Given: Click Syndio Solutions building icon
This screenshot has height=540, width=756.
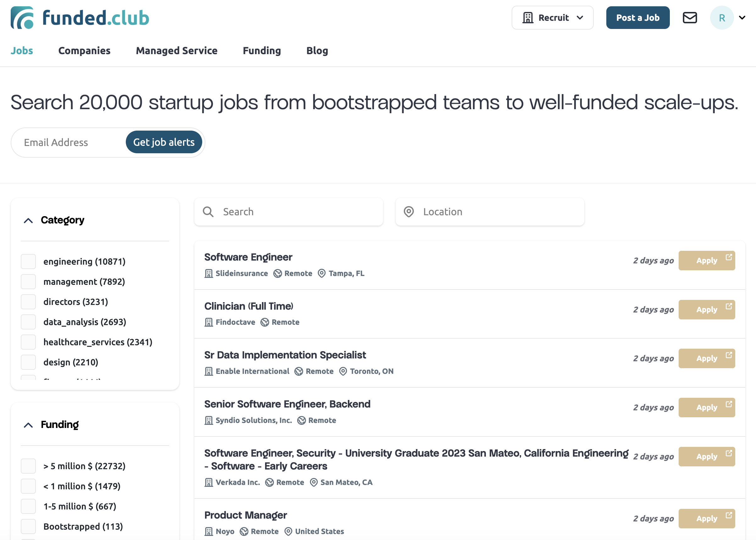Looking at the screenshot, I should click(x=208, y=421).
